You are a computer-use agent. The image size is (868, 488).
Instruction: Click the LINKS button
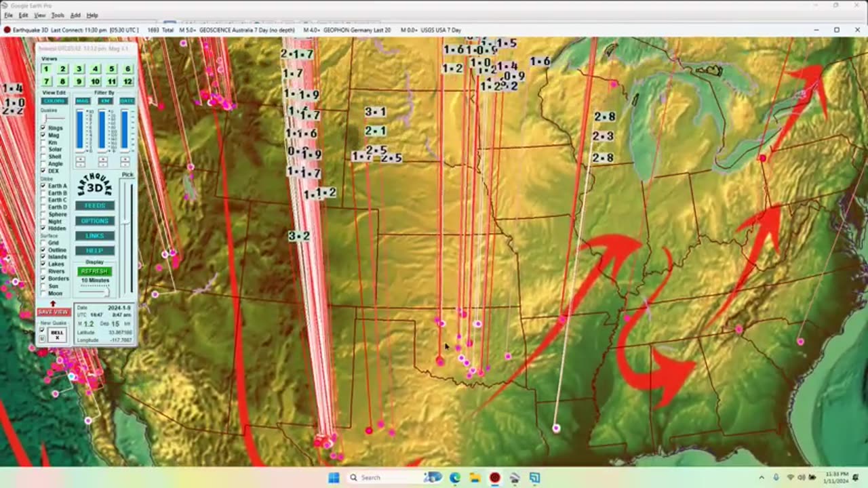tap(95, 236)
